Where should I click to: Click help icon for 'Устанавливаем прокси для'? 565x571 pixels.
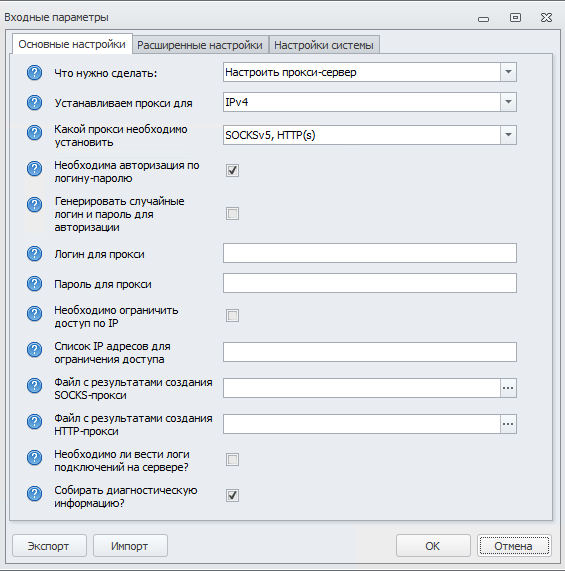(35, 103)
